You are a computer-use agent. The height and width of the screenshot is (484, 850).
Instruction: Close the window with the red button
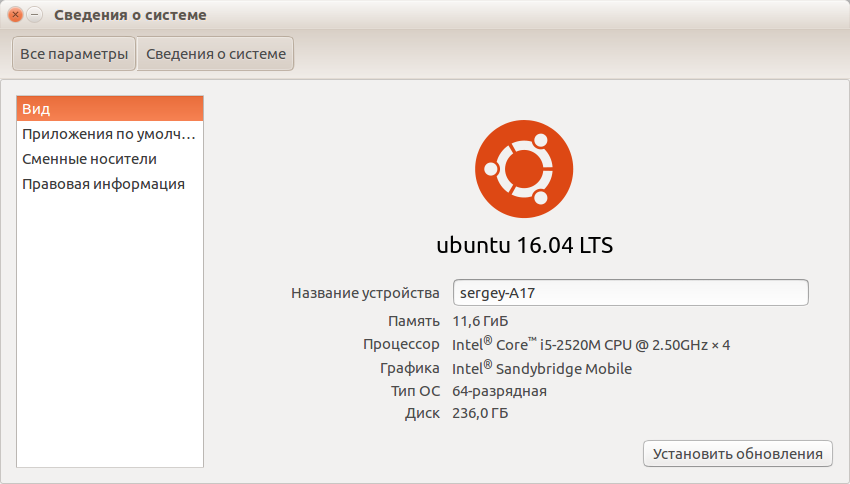[x=15, y=15]
